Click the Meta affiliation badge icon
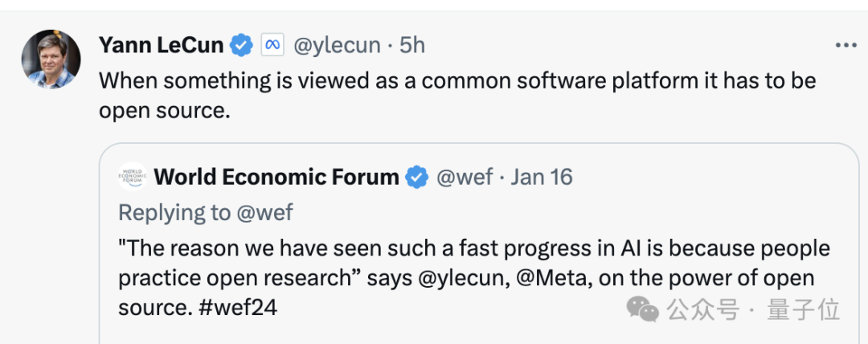Viewport: 868px width, 344px height. coord(272,46)
